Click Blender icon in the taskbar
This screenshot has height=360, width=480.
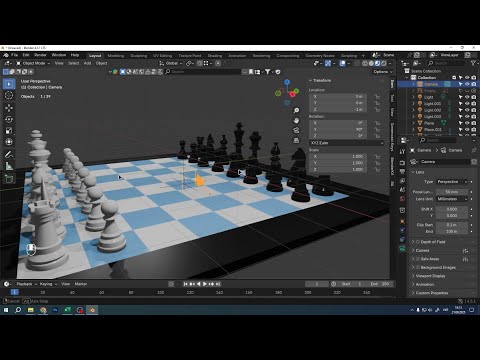(92, 310)
